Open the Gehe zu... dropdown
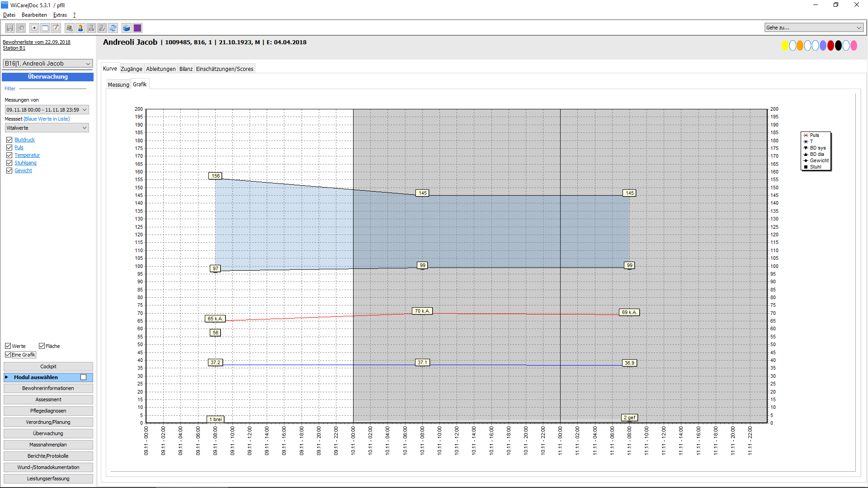This screenshot has height=488, width=868. pyautogui.click(x=814, y=28)
